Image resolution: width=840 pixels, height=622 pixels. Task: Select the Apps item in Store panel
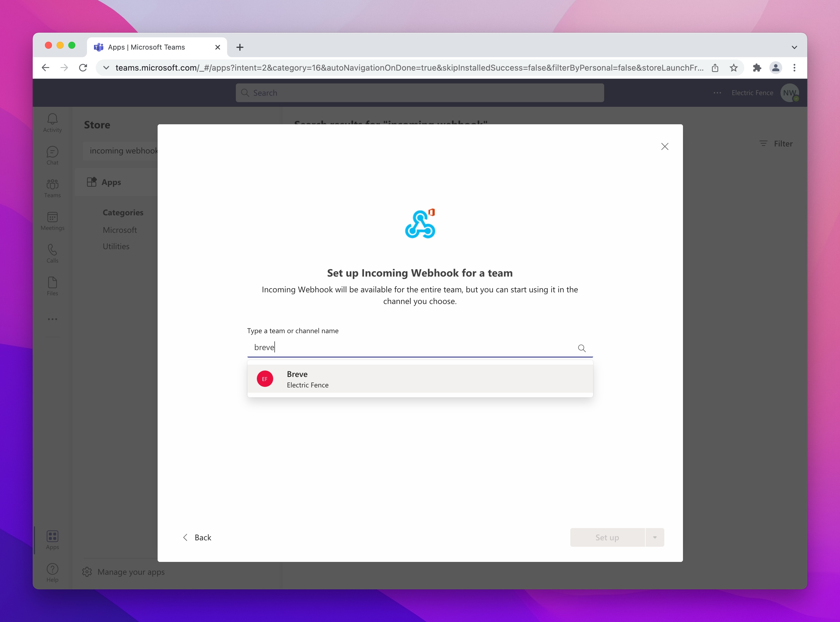tap(116, 182)
